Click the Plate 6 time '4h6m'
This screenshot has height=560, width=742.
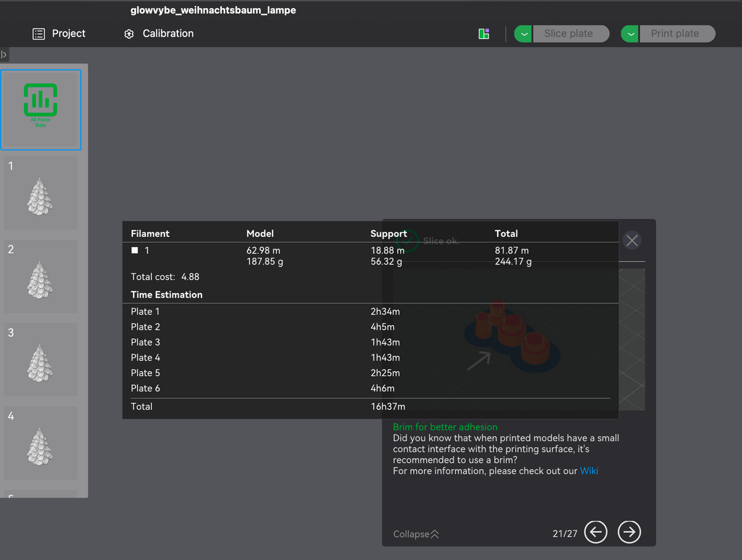(383, 389)
